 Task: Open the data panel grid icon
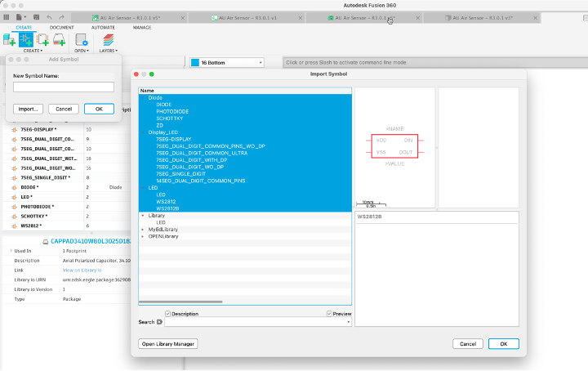pos(6,17)
